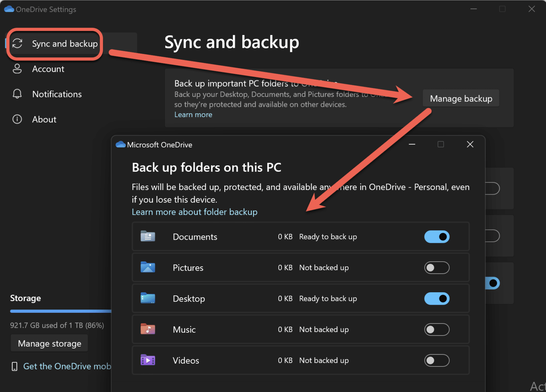
Task: Click Desktop 'Ready to back up' status
Action: click(328, 299)
